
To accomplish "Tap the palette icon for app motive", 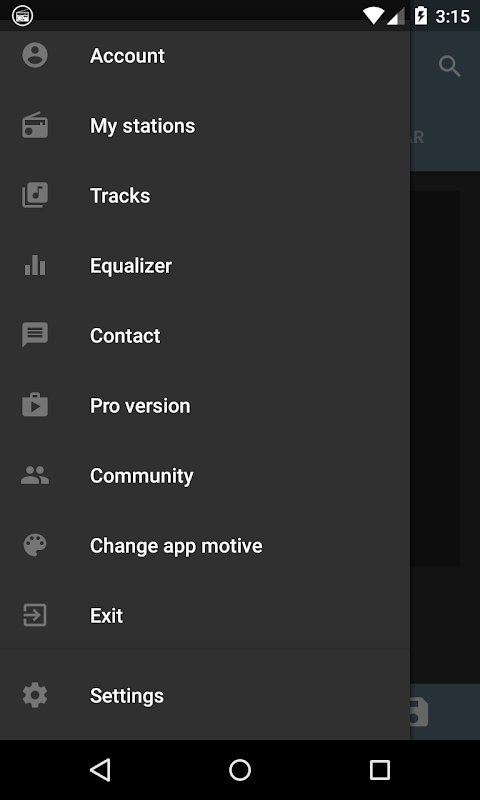I will (35, 545).
